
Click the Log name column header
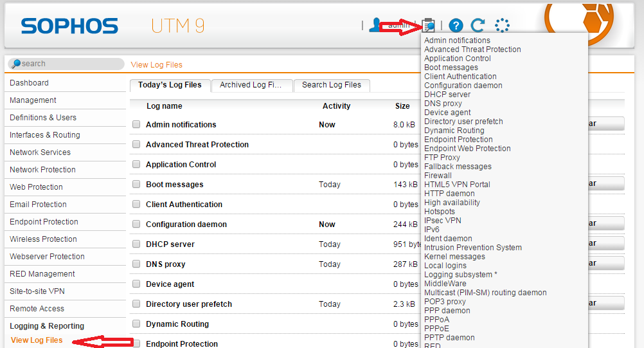[165, 106]
